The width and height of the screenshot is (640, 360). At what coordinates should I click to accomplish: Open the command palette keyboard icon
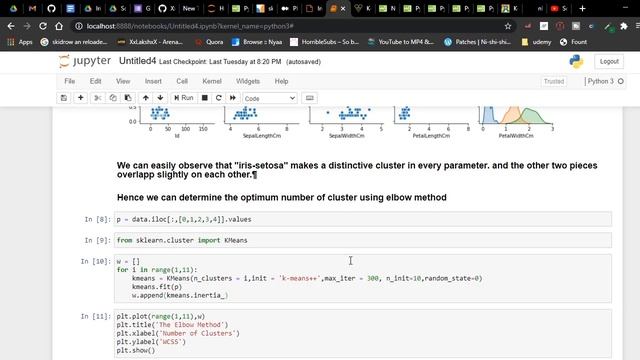coord(310,98)
